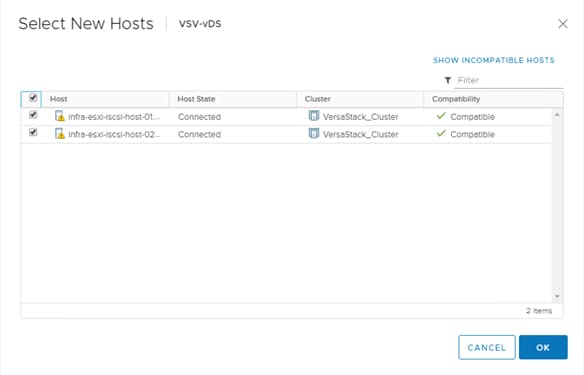This screenshot has width=584, height=375.
Task: Click VersaStack_Cluster text in host-02 row
Action: coord(361,134)
